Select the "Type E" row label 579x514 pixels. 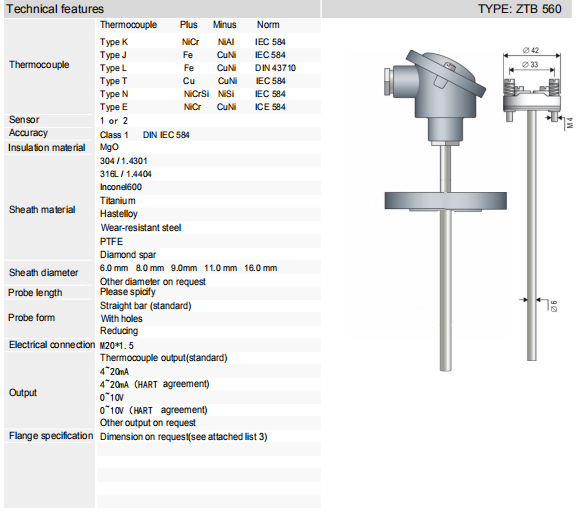click(114, 107)
